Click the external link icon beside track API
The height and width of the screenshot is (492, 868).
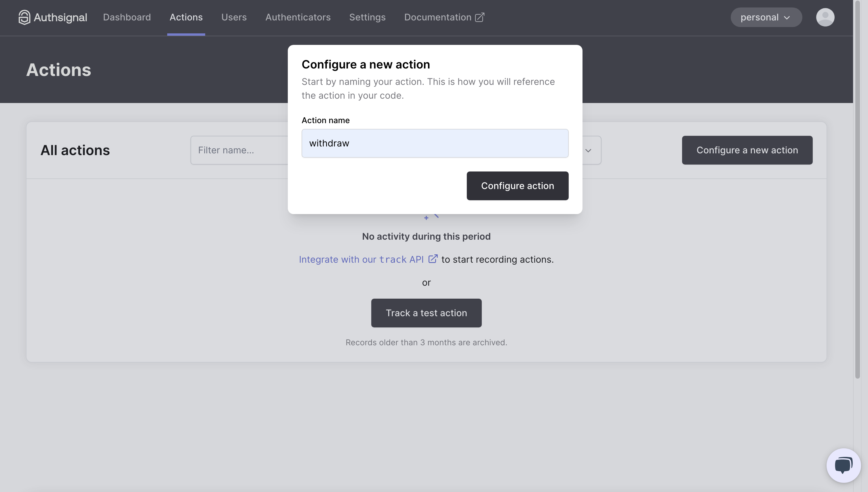(x=433, y=258)
